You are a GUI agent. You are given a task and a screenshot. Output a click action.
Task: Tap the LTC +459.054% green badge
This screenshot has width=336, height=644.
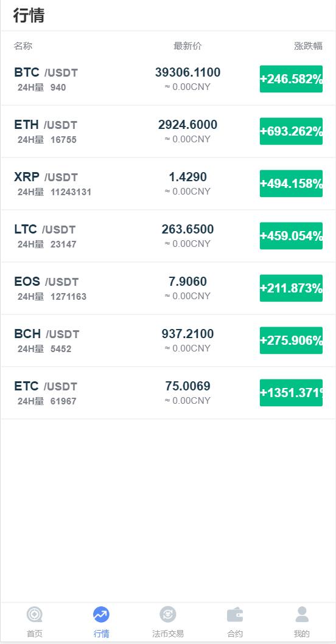(x=291, y=236)
